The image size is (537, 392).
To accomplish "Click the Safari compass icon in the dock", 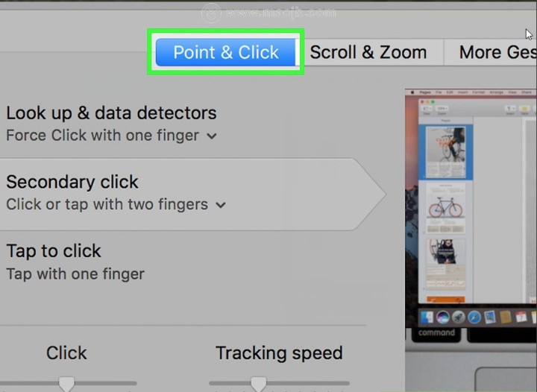I will click(x=474, y=317).
